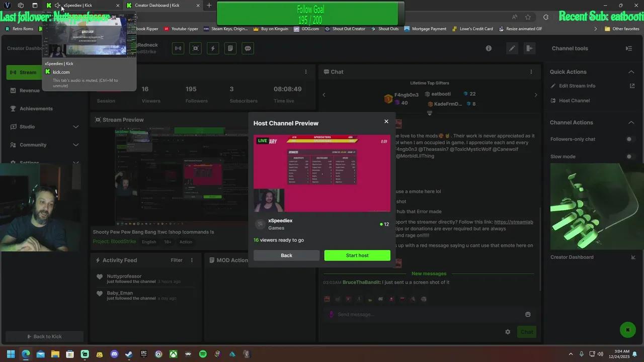Collapse the Channel Actions section
The height and width of the screenshot is (362, 644).
coord(631,123)
